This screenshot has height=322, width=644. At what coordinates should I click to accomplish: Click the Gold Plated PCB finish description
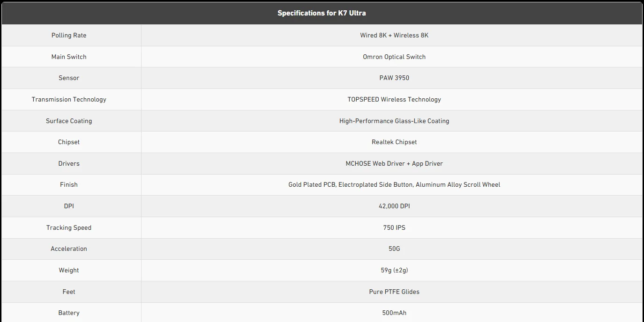point(394,184)
